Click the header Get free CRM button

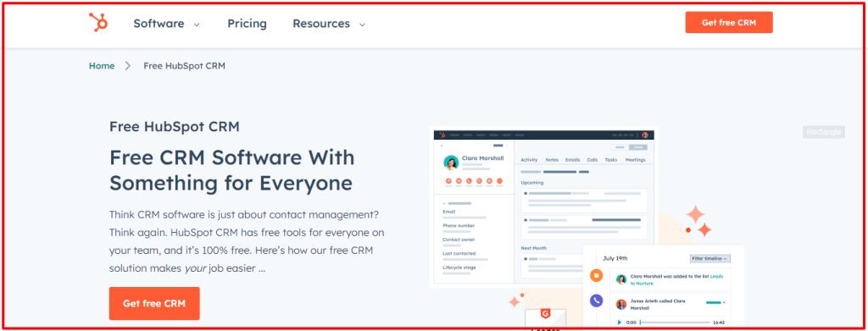point(729,23)
